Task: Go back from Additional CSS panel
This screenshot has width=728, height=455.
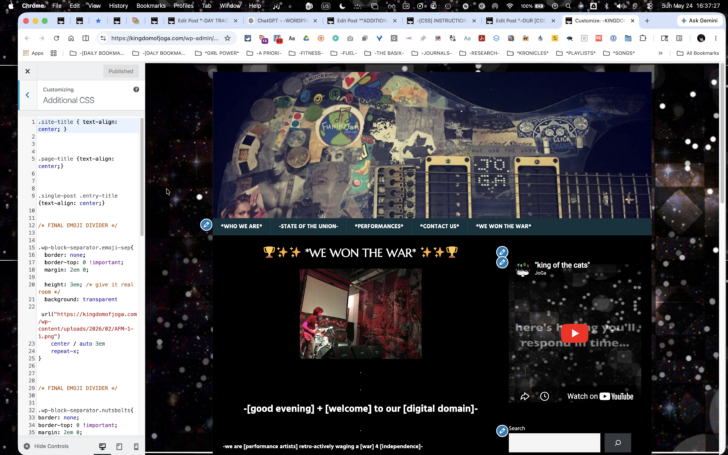Action: click(27, 95)
